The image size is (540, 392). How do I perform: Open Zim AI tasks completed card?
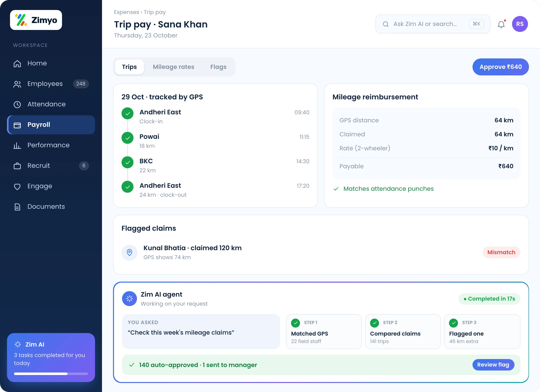coord(51,358)
